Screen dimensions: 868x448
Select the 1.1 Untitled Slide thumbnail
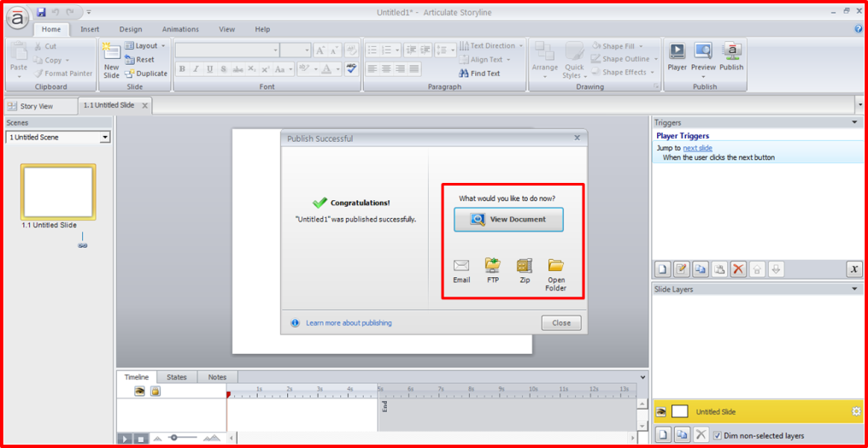click(58, 192)
